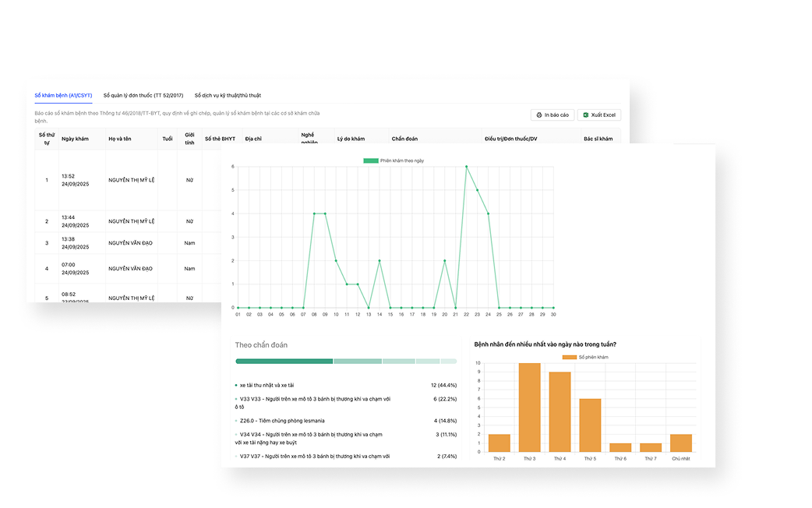Select row 3 patient NGUYỄN VĂN ĐẠO
The image size is (812, 508).
click(x=130, y=243)
